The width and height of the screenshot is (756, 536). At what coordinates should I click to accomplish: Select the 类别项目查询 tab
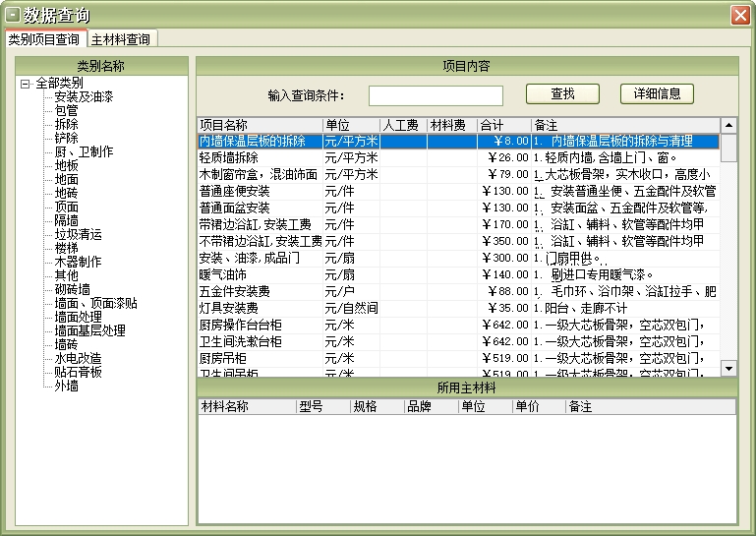(x=43, y=39)
